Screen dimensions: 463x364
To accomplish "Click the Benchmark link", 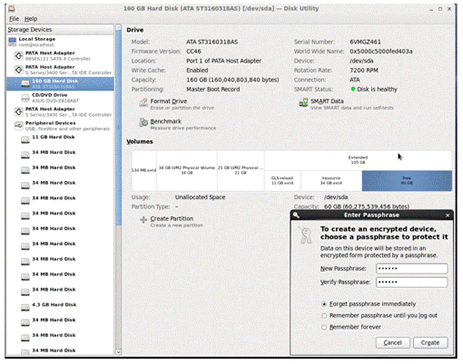I will (166, 121).
